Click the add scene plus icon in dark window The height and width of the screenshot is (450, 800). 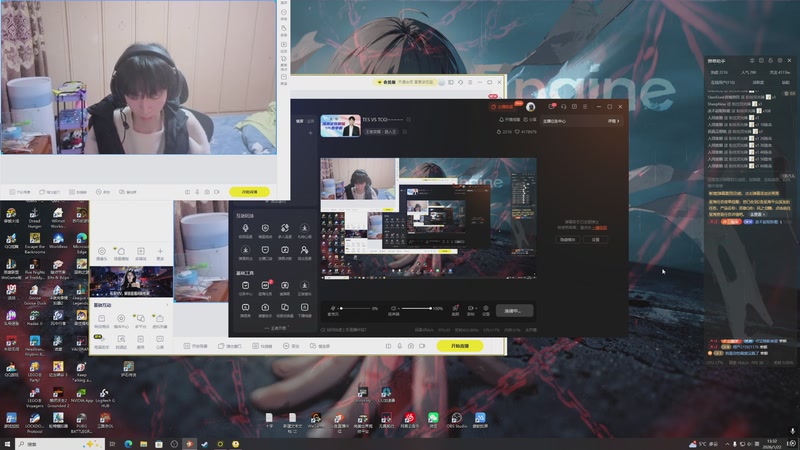coord(310,133)
